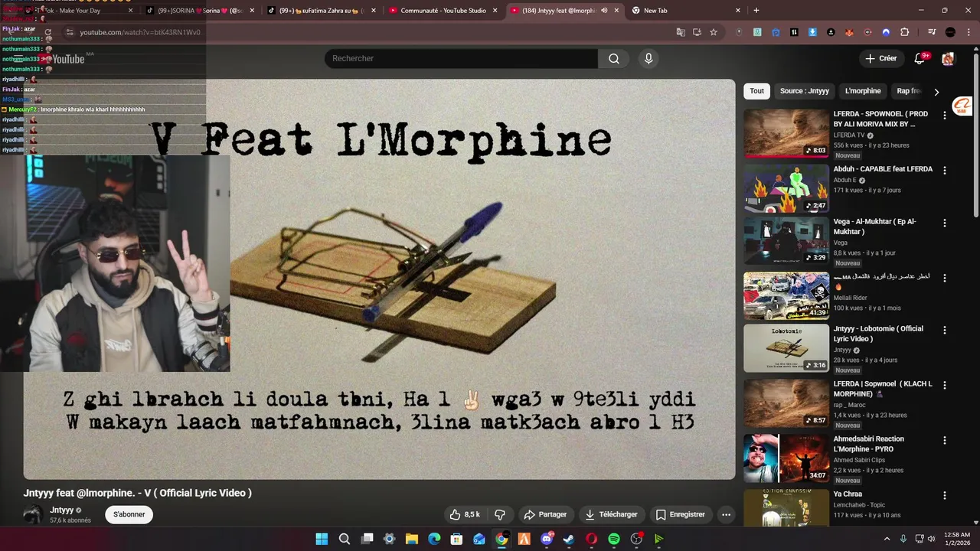The image size is (980, 551).
Task: Select the L'morphine filter chip
Action: click(x=863, y=91)
